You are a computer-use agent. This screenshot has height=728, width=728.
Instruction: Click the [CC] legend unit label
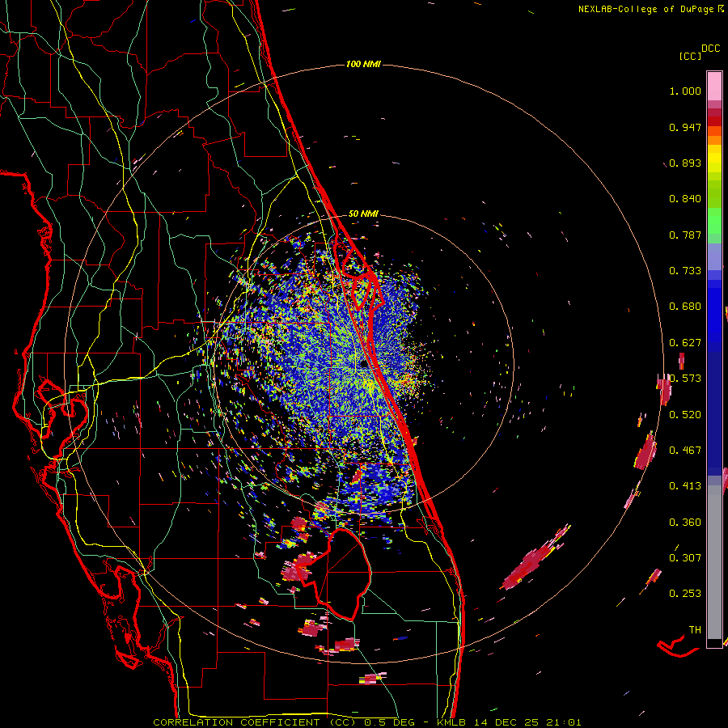[x=690, y=56]
